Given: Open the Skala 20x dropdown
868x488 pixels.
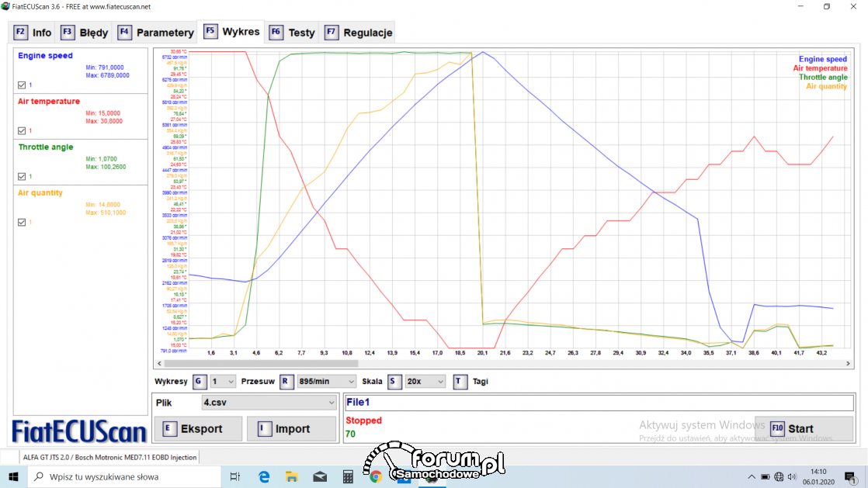Looking at the screenshot, I should pos(425,381).
